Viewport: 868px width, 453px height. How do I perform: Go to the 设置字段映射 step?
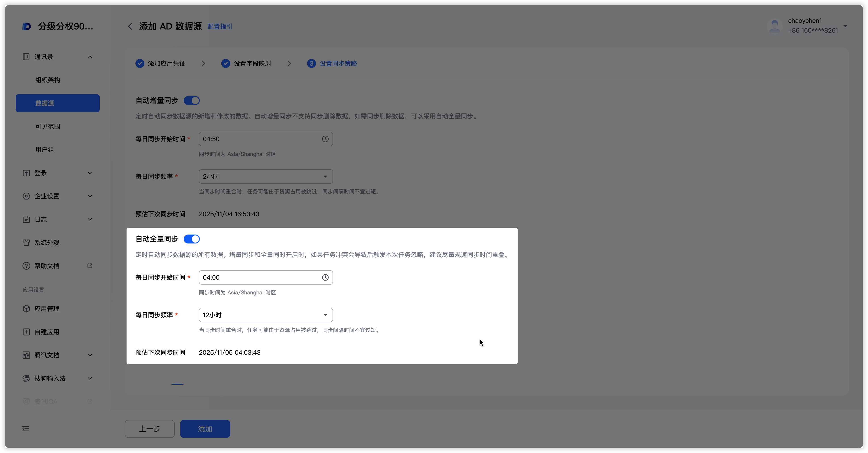[252, 64]
